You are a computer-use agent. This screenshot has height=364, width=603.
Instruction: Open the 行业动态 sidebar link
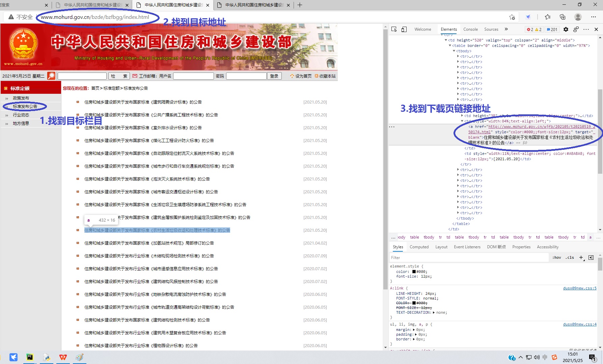[x=21, y=115]
